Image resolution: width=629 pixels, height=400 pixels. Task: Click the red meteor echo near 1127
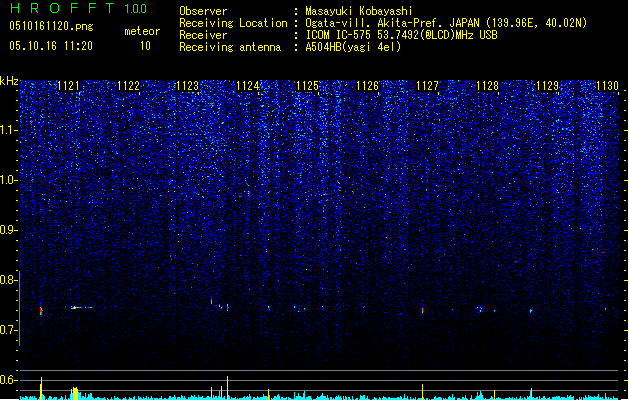click(x=422, y=310)
